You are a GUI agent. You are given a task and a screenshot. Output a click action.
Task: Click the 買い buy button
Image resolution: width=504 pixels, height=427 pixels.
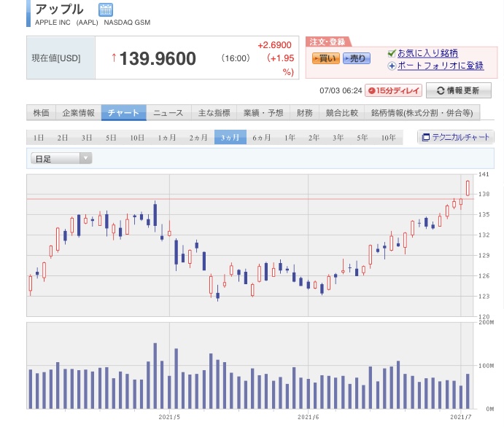(325, 58)
